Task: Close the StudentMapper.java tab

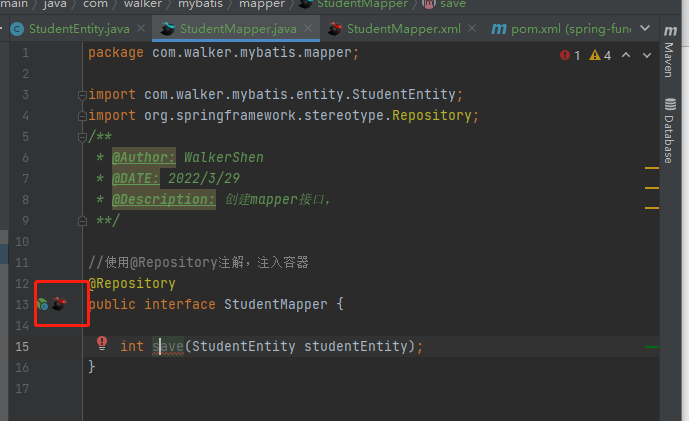Action: 308,29
